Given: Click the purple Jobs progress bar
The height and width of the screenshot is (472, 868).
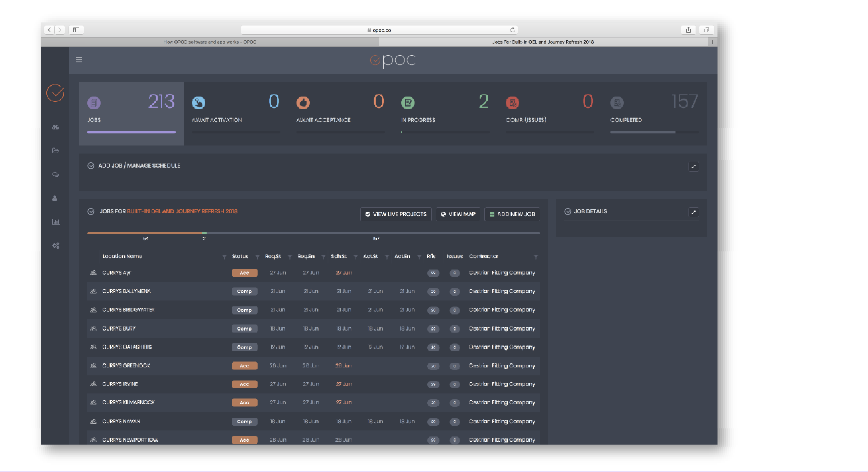Looking at the screenshot, I should (131, 132).
